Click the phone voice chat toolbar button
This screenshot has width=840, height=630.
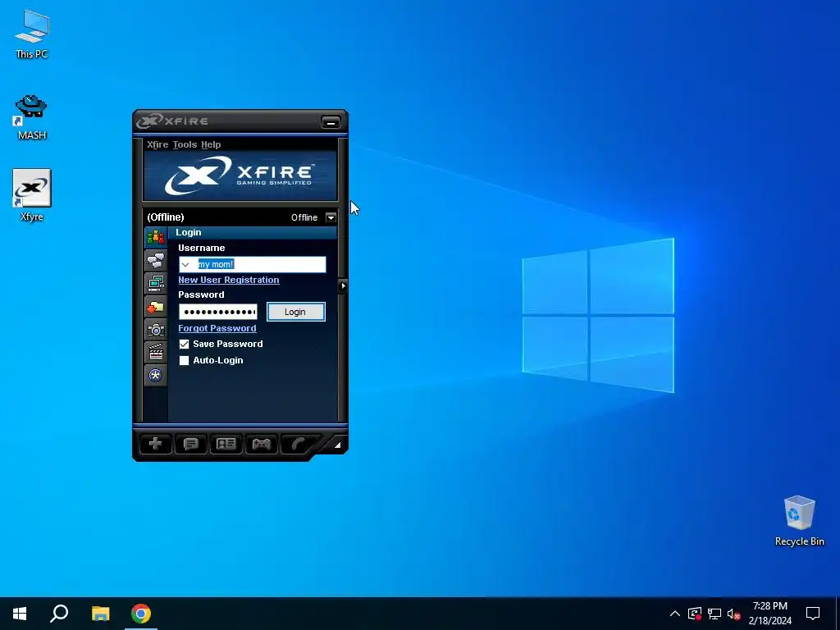pyautogui.click(x=297, y=444)
